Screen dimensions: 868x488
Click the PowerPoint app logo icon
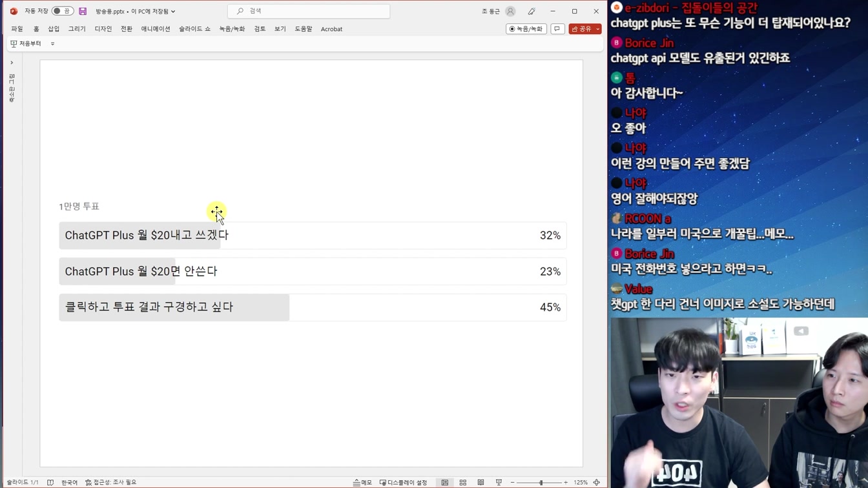pyautogui.click(x=14, y=11)
